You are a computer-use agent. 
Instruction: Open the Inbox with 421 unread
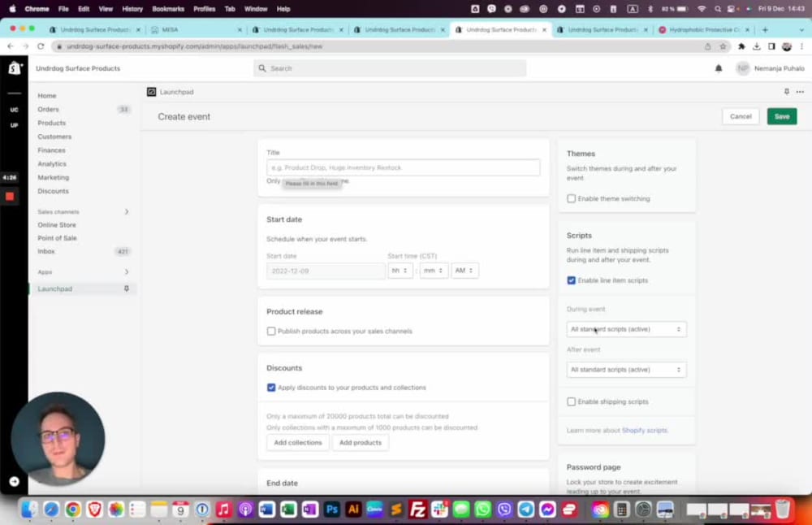(46, 251)
